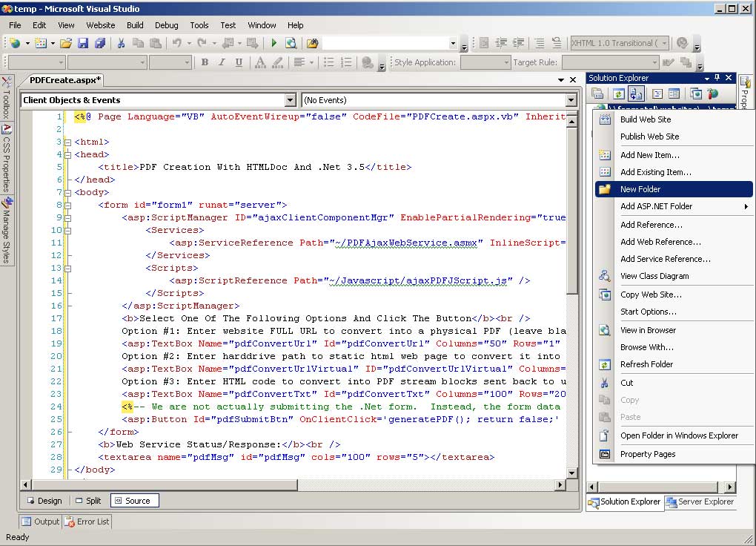The width and height of the screenshot is (756, 546).
Task: Click the Open File folder icon
Action: click(x=66, y=44)
